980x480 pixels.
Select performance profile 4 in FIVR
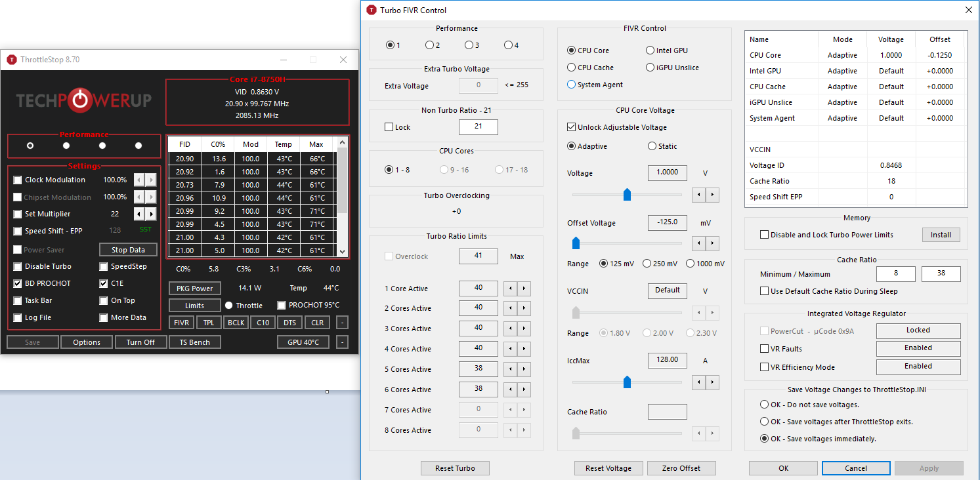click(x=508, y=45)
